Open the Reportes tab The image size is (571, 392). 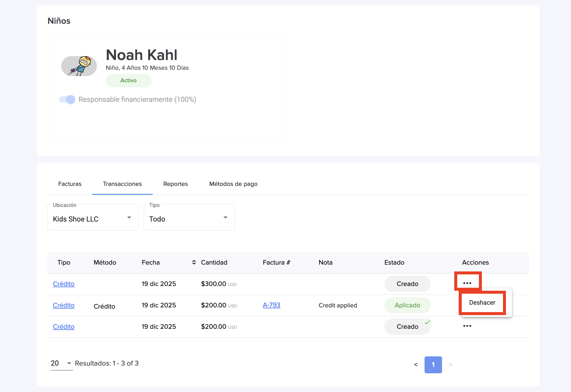175,184
